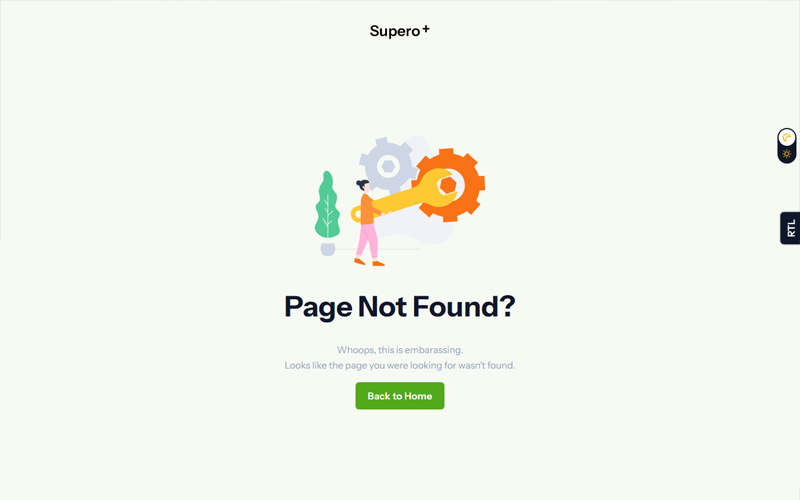Click the small gray plant pot

328,249
